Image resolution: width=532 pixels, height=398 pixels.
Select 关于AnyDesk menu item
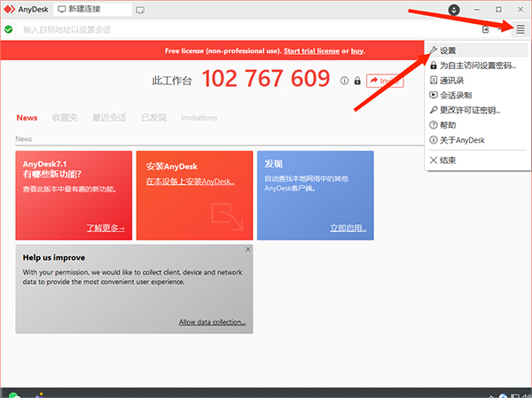[477, 140]
